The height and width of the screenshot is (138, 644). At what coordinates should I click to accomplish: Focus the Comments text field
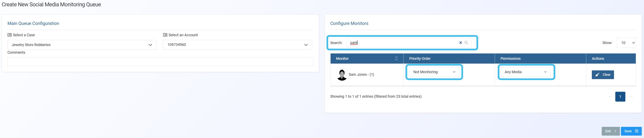160,62
